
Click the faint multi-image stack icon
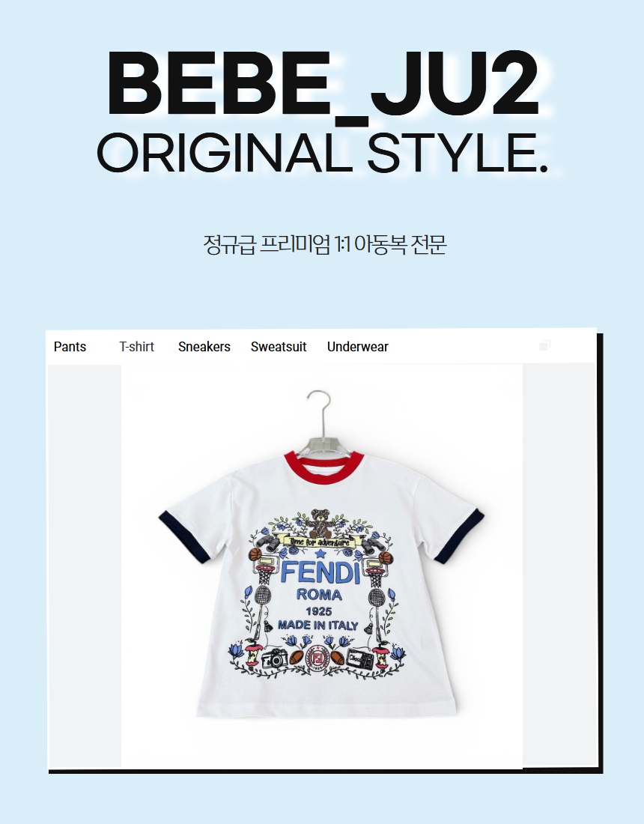coord(544,345)
